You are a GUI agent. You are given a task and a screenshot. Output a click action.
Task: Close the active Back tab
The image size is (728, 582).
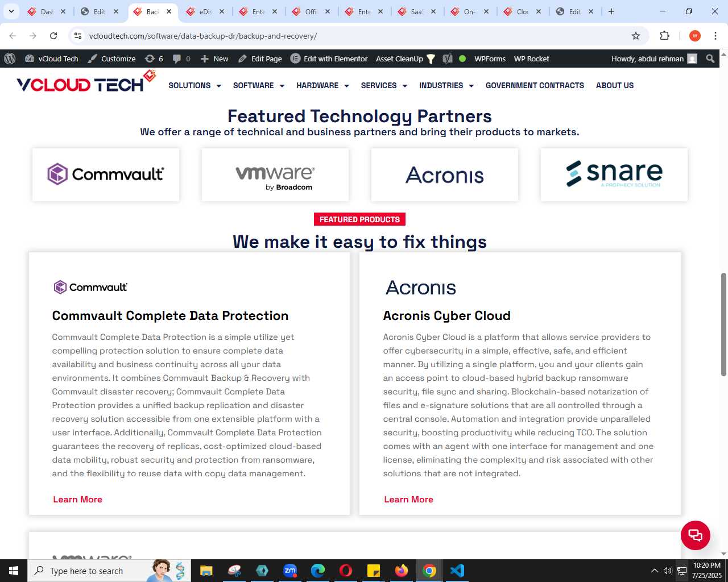coord(169,11)
